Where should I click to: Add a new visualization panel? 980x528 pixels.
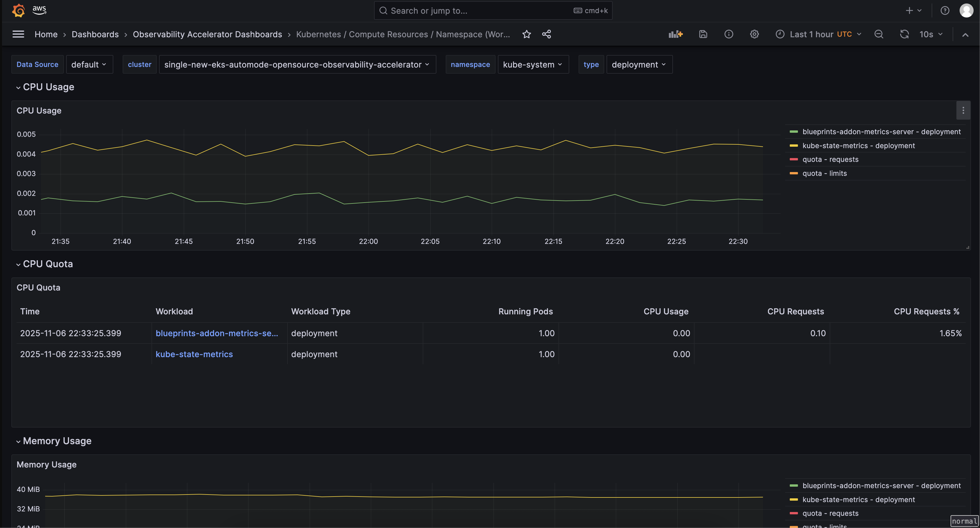point(675,34)
